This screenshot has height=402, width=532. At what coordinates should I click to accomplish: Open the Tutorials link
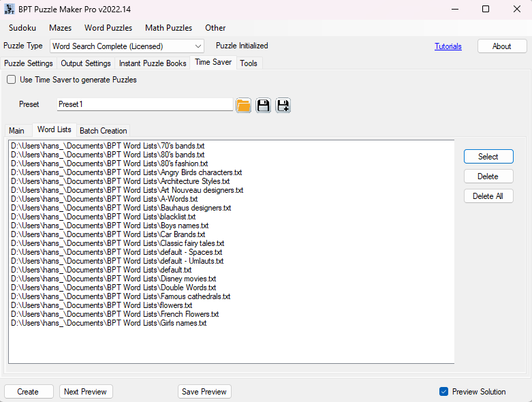point(448,46)
